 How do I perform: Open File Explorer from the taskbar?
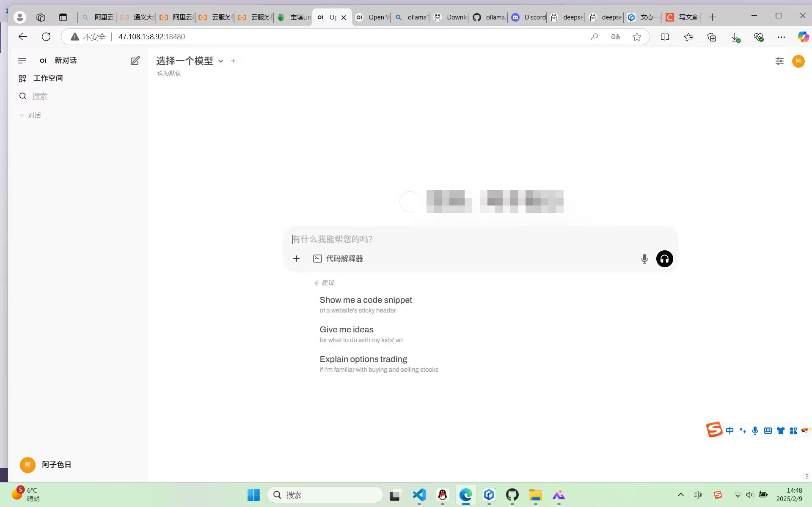(535, 495)
